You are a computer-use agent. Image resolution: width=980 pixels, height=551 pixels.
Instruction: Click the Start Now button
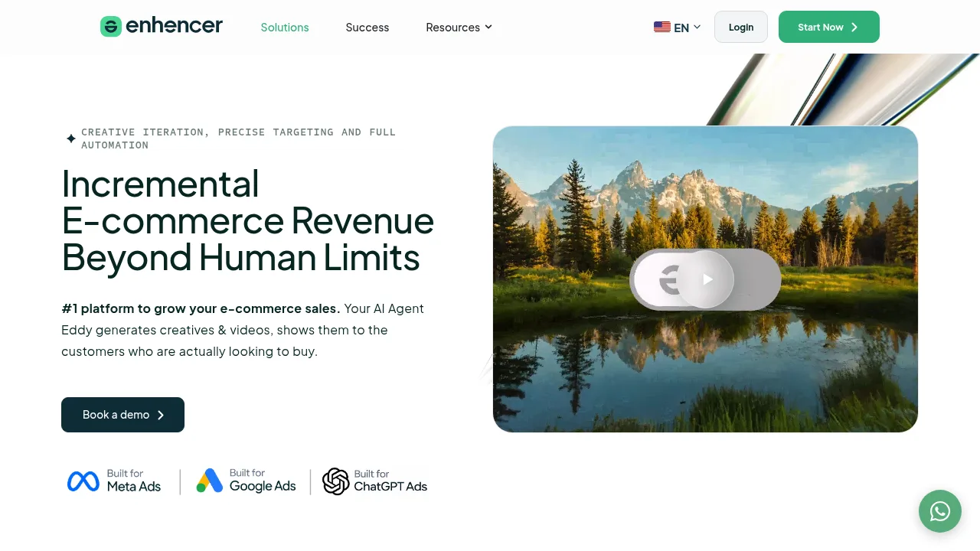829,27
